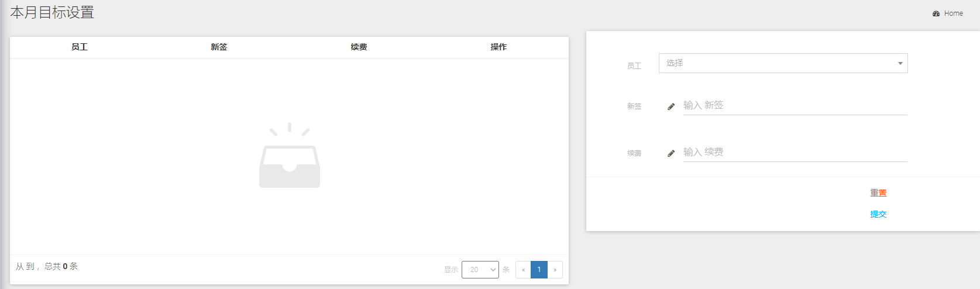Click the pencil icon next to 续费 input
This screenshot has height=289, width=980.
(x=671, y=153)
